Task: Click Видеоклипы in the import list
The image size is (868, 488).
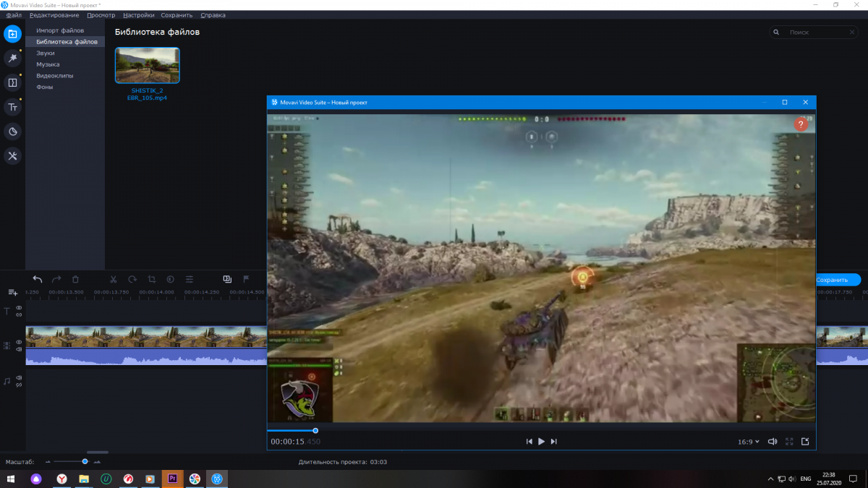Action: point(54,76)
